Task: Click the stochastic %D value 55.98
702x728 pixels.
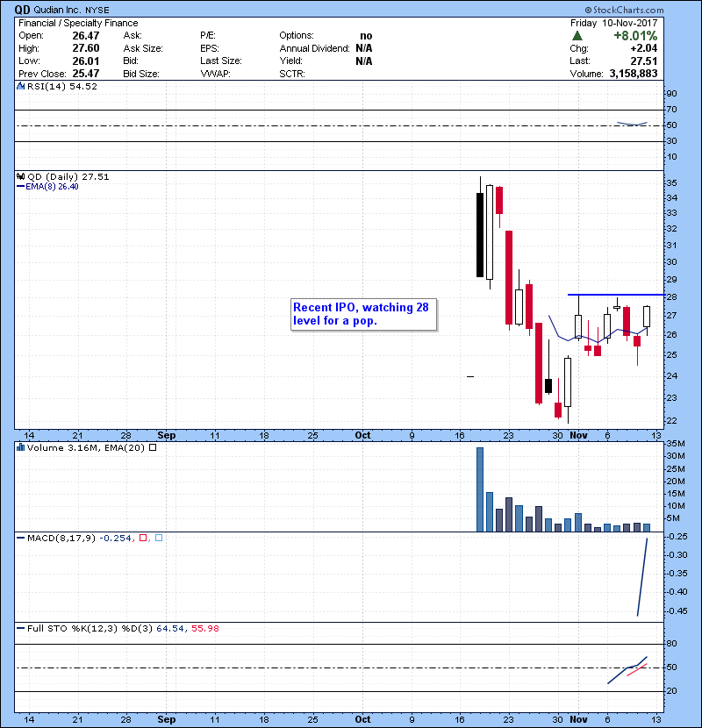Action: pos(204,628)
